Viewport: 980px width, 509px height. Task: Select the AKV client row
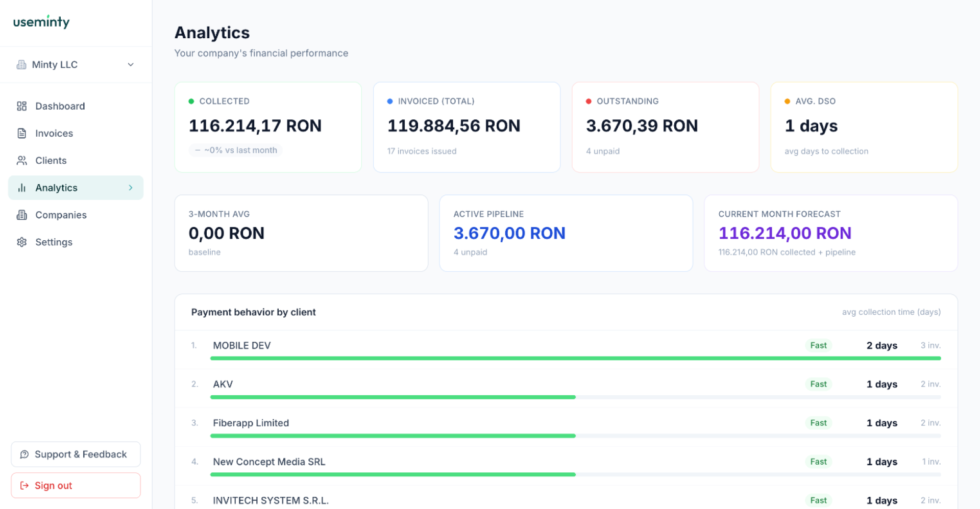pos(223,384)
